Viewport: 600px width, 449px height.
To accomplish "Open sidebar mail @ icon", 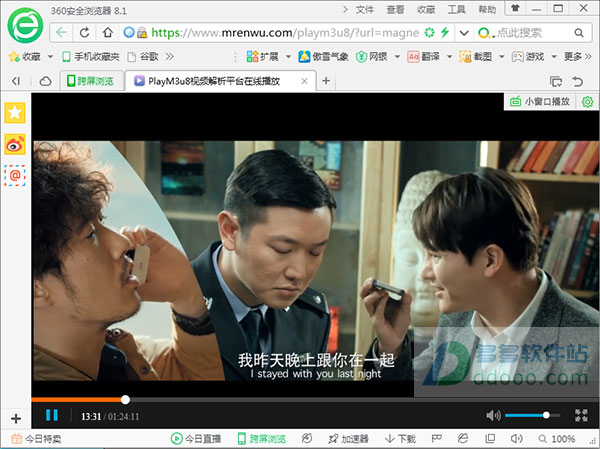I will click(x=15, y=176).
